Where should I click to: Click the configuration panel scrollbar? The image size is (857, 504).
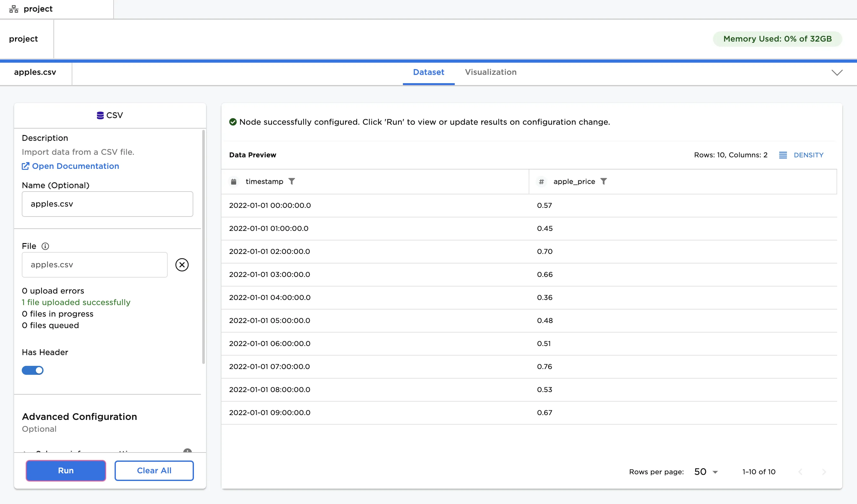click(x=203, y=246)
